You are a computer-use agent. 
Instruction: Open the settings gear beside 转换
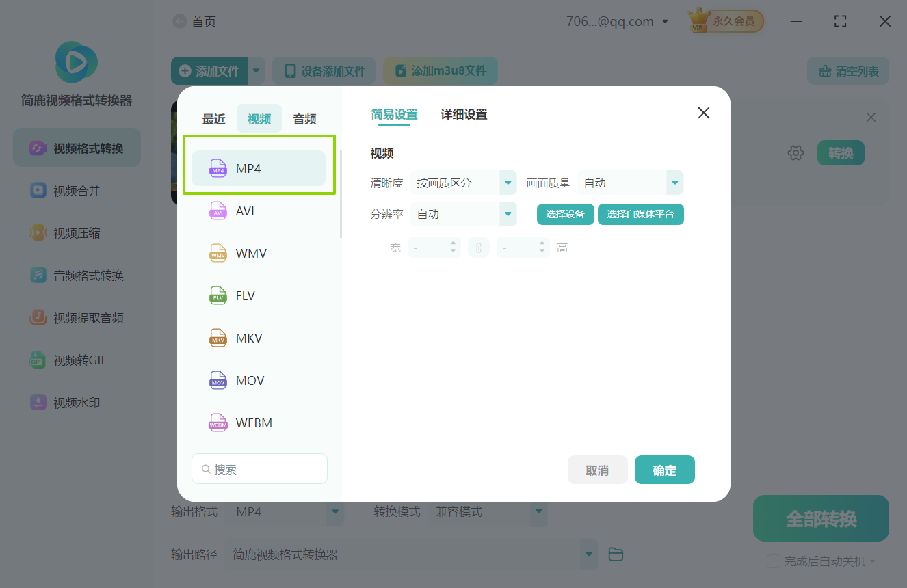(796, 152)
